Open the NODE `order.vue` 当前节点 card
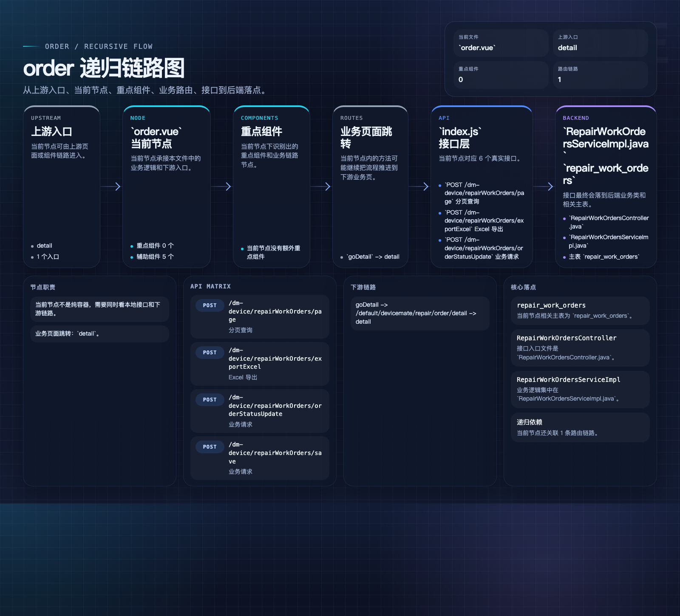The image size is (680, 616). pos(167,187)
